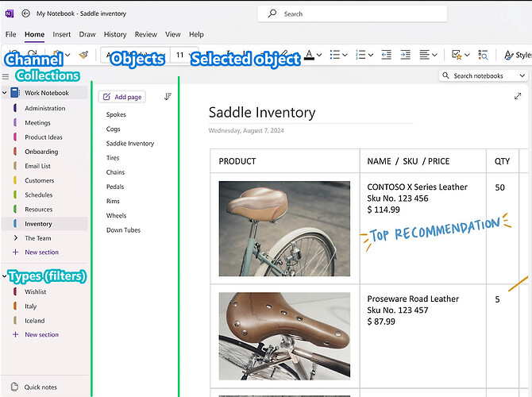Click the expand page full-screen arrow icon
Viewport: 532px width, 397px height.
[518, 96]
